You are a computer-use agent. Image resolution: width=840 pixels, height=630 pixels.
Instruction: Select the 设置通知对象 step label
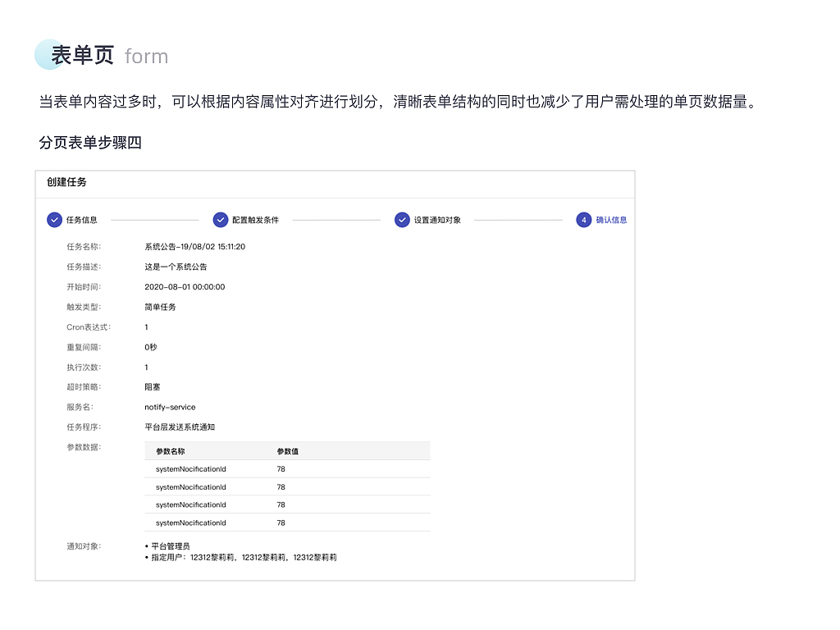(x=437, y=220)
